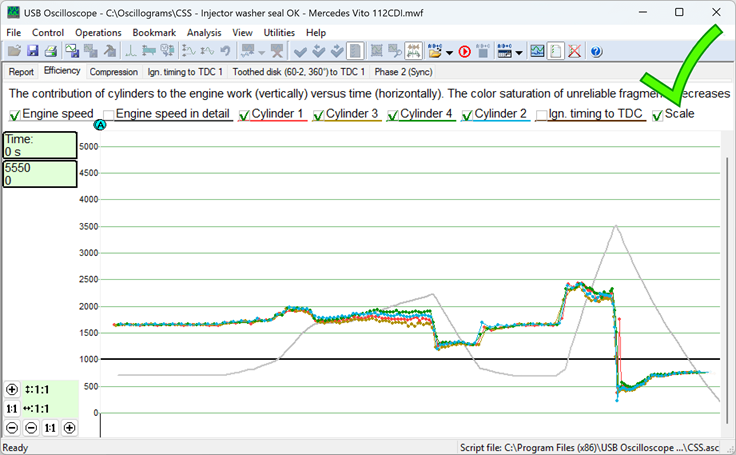Switch to the Compression tab
The image size is (736, 455).
pyautogui.click(x=114, y=72)
